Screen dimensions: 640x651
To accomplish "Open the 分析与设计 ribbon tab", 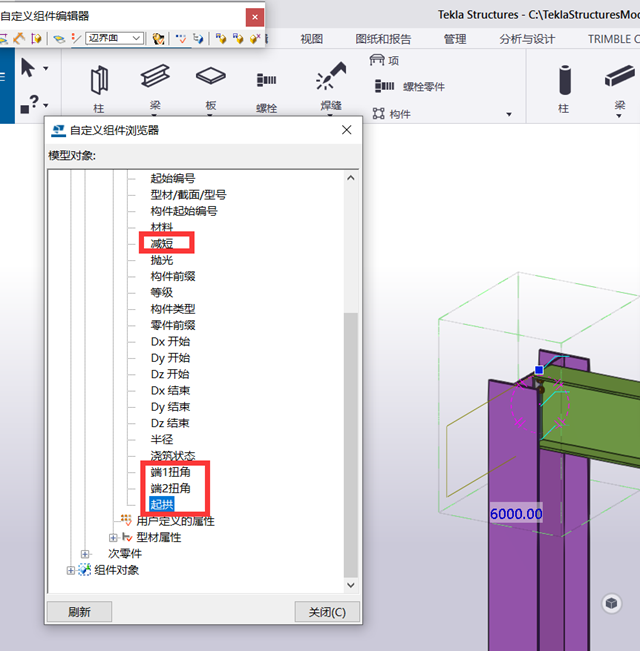I will [x=527, y=39].
